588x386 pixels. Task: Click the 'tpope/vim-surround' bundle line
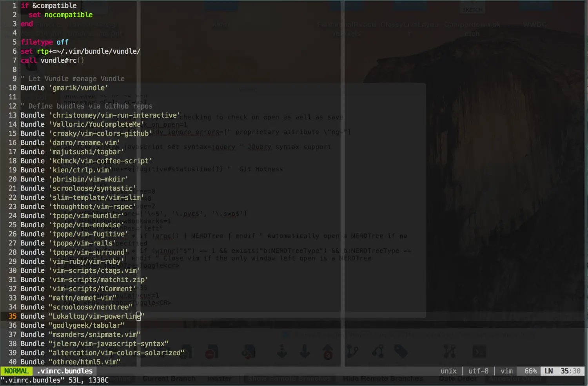click(74, 252)
